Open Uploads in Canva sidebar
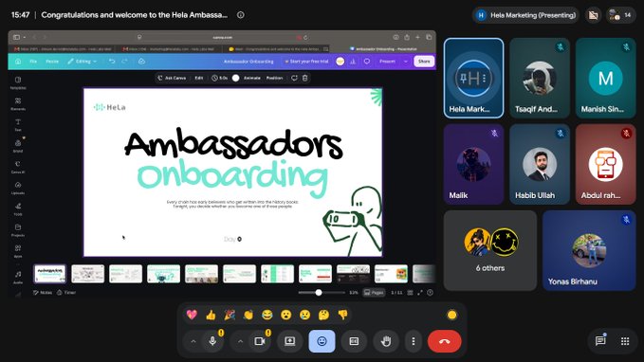 point(18,188)
